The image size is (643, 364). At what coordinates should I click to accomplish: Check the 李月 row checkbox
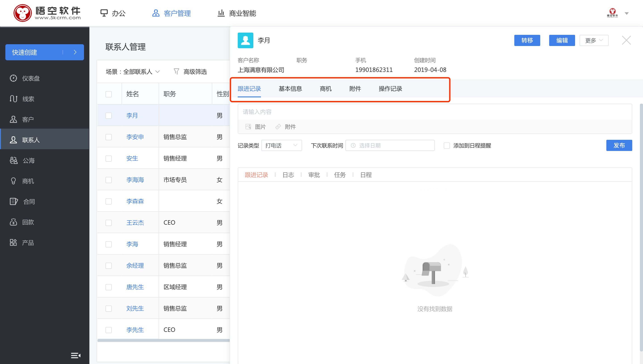pos(109,115)
